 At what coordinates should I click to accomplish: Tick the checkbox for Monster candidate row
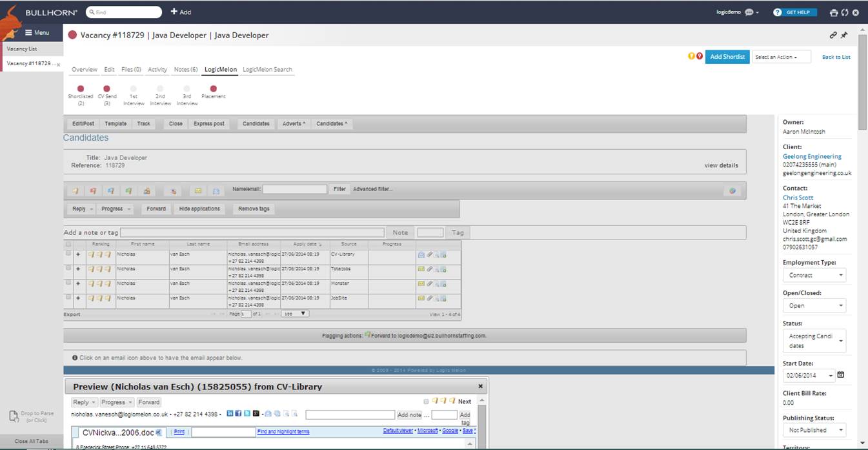pos(68,283)
